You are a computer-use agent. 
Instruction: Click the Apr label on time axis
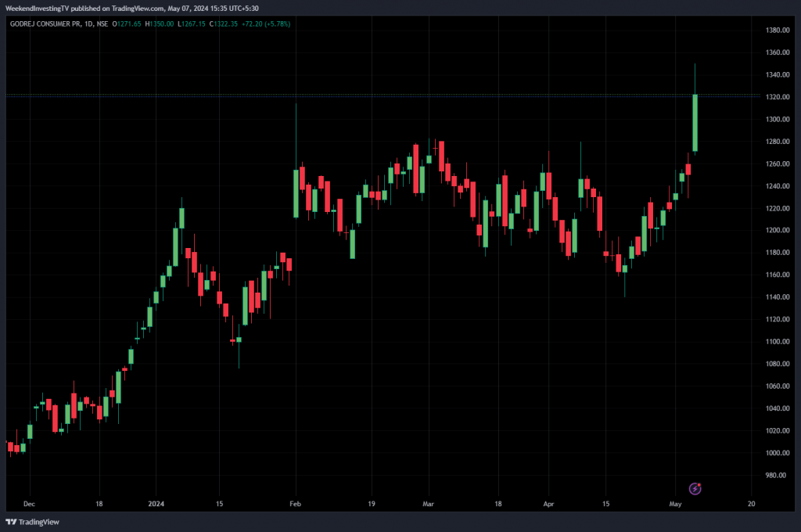(548, 504)
